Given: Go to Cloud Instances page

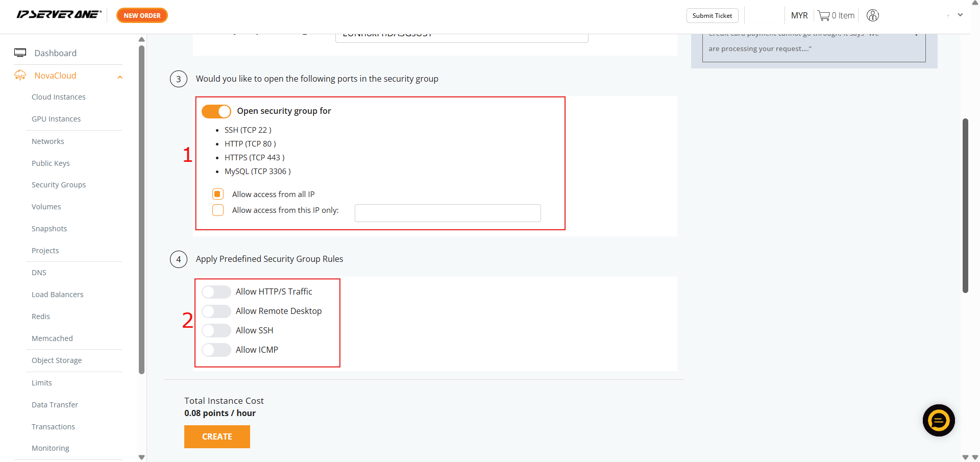Looking at the screenshot, I should pyautogui.click(x=59, y=97).
